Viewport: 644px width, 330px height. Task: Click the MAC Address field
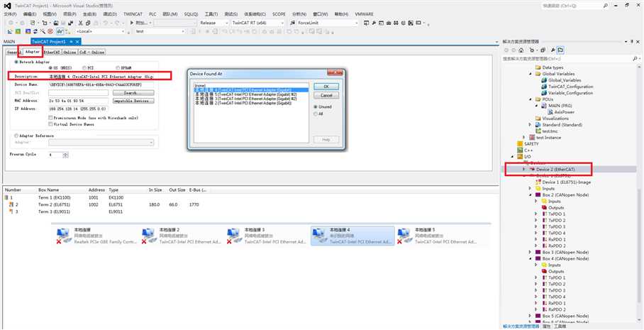click(79, 101)
